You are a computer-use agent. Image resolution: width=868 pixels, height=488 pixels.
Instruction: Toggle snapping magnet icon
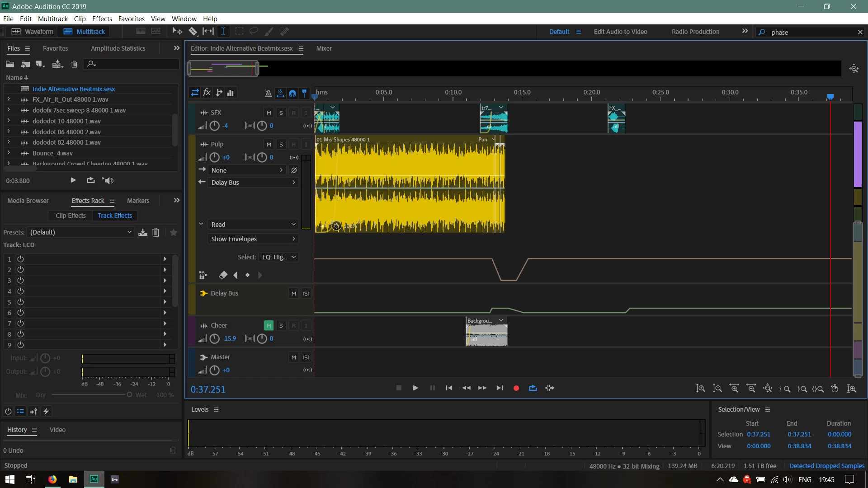point(292,93)
